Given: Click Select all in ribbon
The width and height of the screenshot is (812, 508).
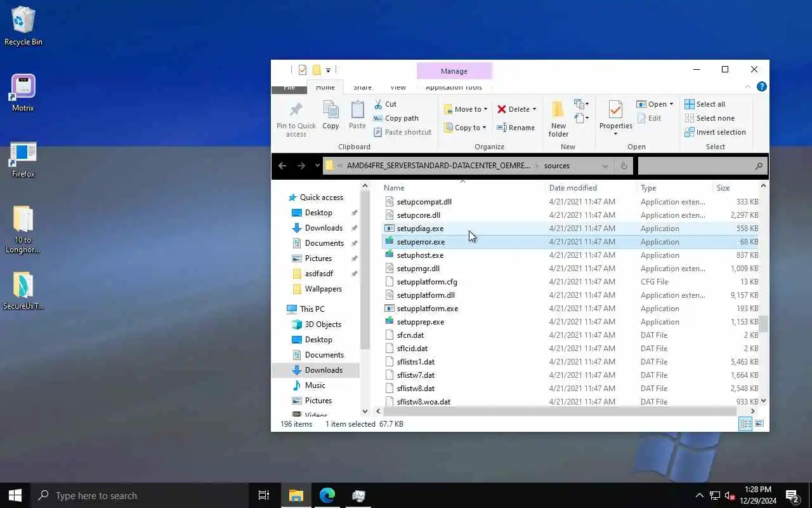Looking at the screenshot, I should (x=705, y=104).
